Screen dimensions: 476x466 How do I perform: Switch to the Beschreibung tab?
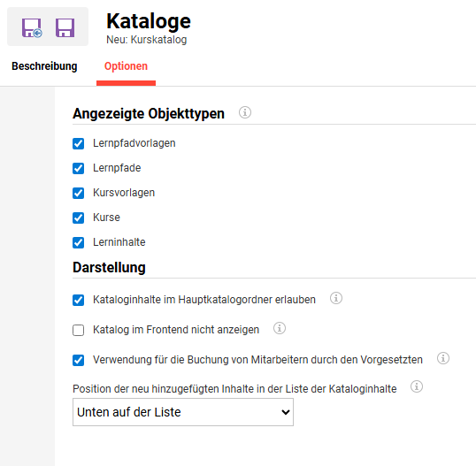pos(44,66)
